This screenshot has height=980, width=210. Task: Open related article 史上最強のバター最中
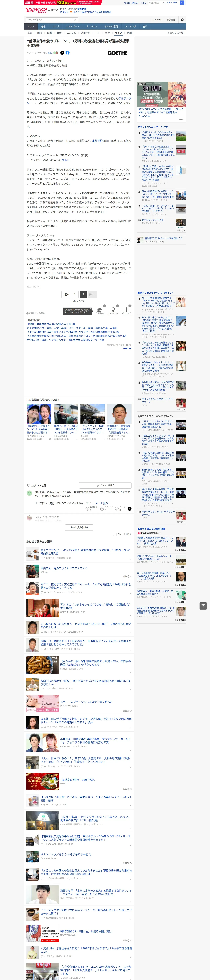click(72, 328)
